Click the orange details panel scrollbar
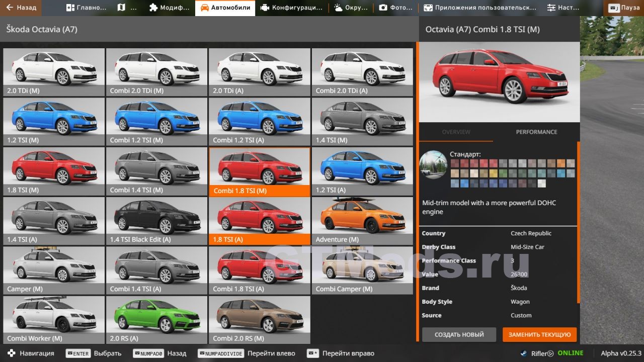 click(x=578, y=223)
